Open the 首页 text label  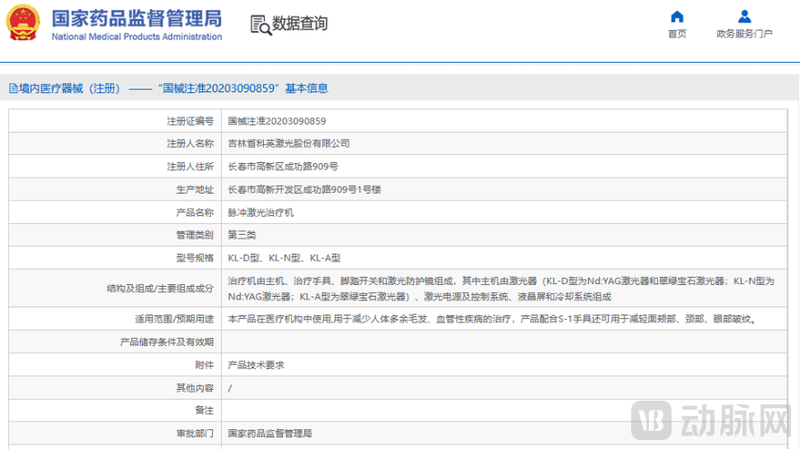[x=677, y=34]
